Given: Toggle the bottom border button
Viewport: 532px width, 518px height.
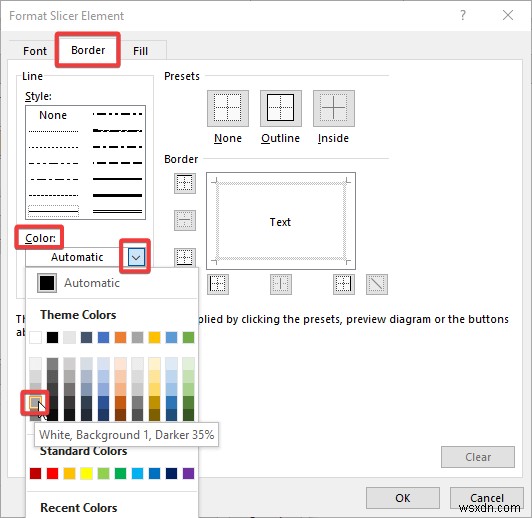Looking at the screenshot, I should coord(185,257).
